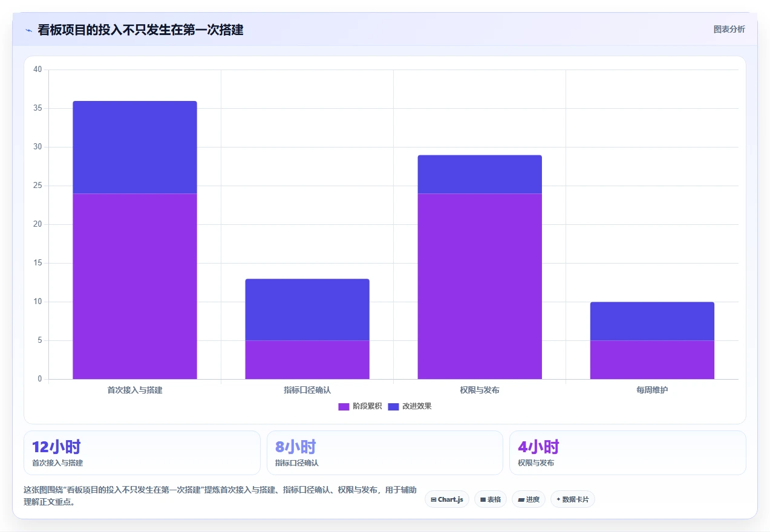Click blue bar segment for 每周维护
The height and width of the screenshot is (532, 770).
[x=652, y=321]
